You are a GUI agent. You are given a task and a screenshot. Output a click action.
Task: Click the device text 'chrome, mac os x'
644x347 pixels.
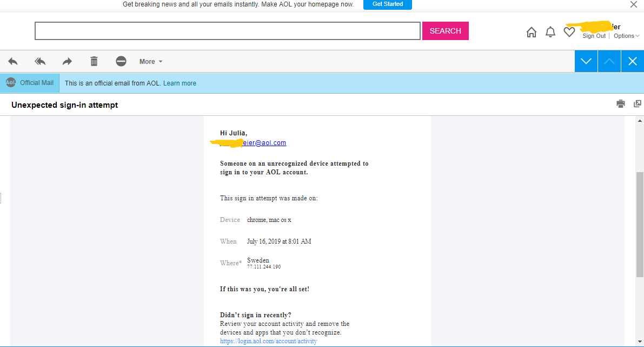point(269,220)
